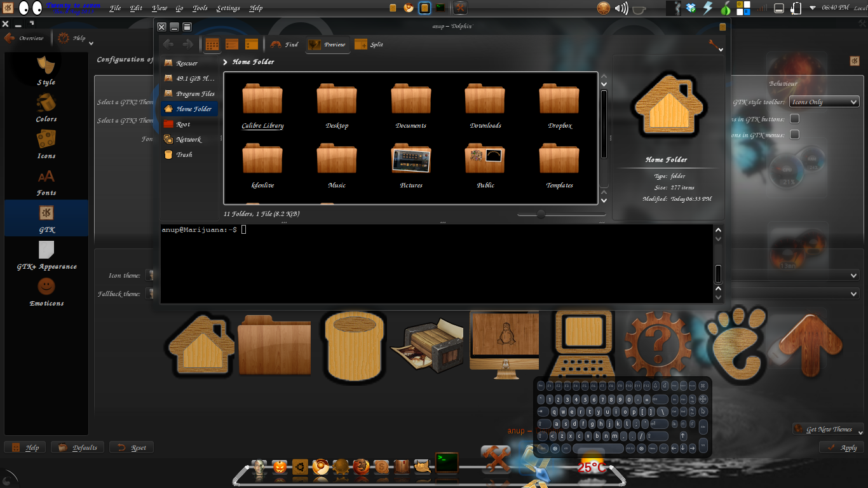868x488 pixels.
Task: Open Icons section in settings sidebar
Action: tap(46, 144)
